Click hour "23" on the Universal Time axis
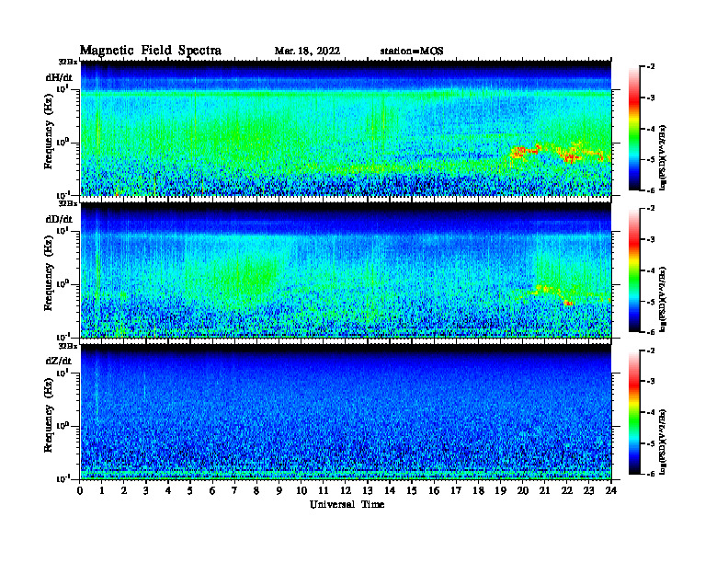 pyautogui.click(x=588, y=491)
